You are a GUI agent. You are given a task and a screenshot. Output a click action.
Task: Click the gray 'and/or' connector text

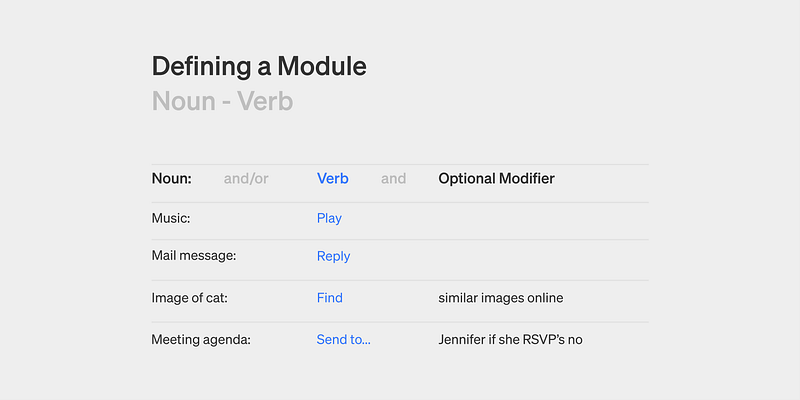246,179
